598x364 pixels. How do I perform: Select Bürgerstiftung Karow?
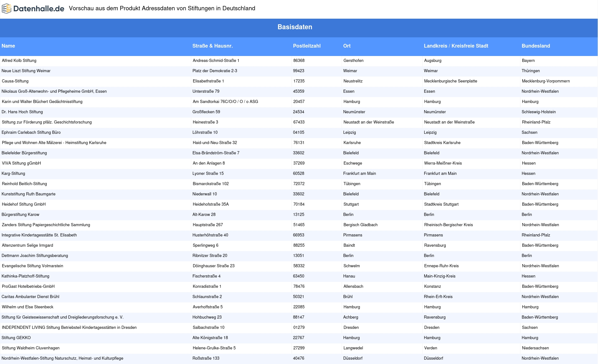(21, 215)
